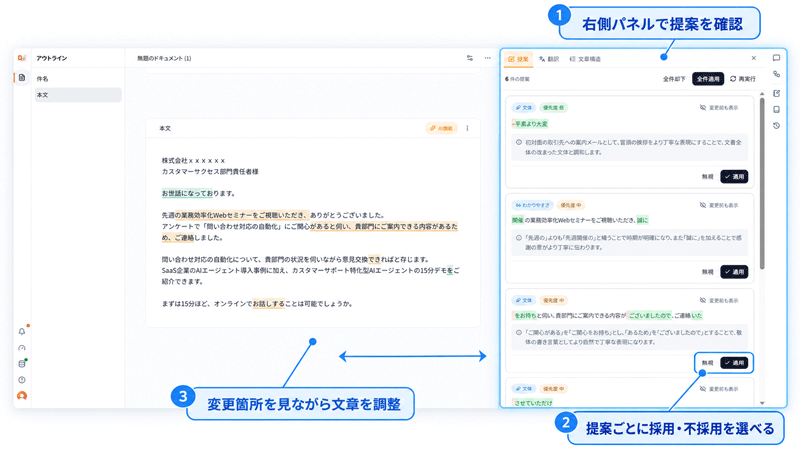Switch to the 翻訳 tab

pyautogui.click(x=549, y=59)
